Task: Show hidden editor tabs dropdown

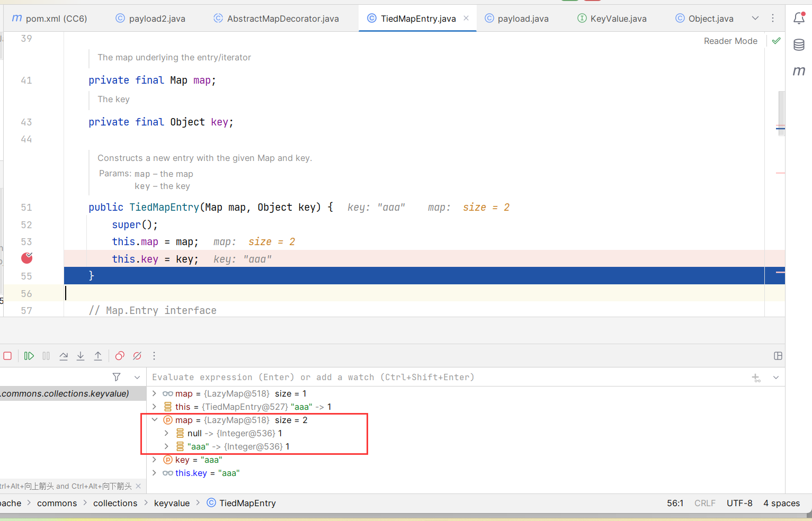Action: coord(755,19)
